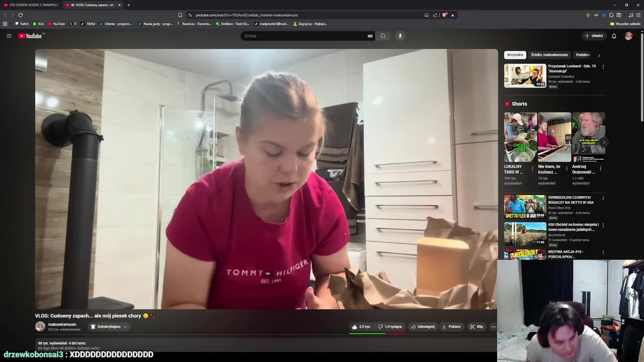
Task: Open a new browser tab
Action: (128, 5)
